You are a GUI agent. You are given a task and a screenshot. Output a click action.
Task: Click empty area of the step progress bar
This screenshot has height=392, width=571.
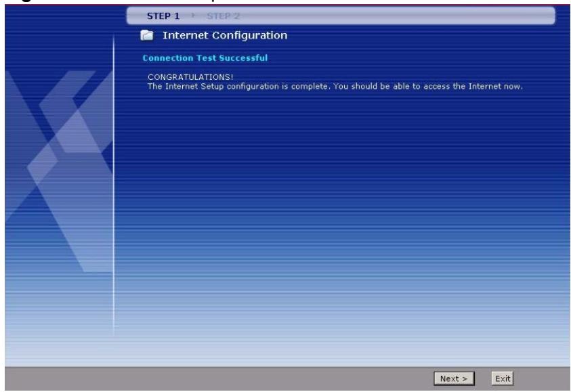point(406,15)
